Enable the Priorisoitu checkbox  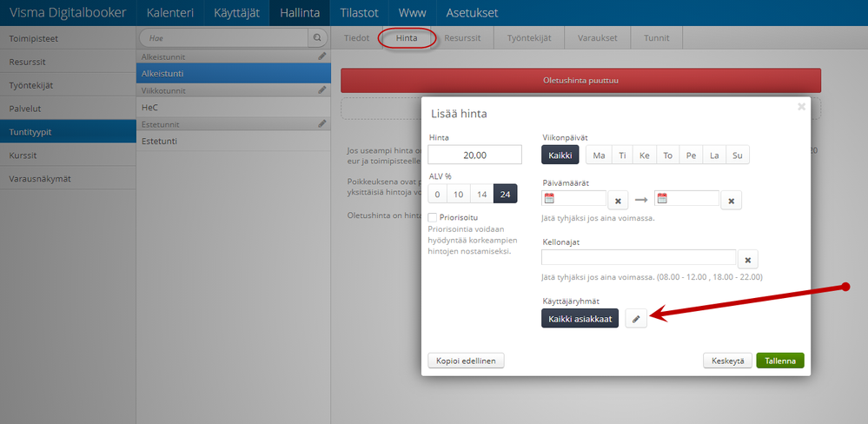[x=433, y=217]
